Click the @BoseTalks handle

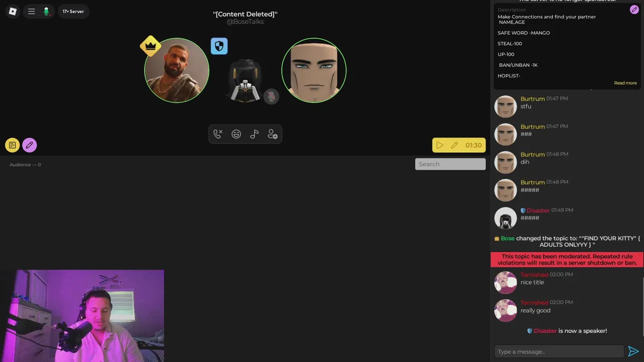click(x=245, y=22)
